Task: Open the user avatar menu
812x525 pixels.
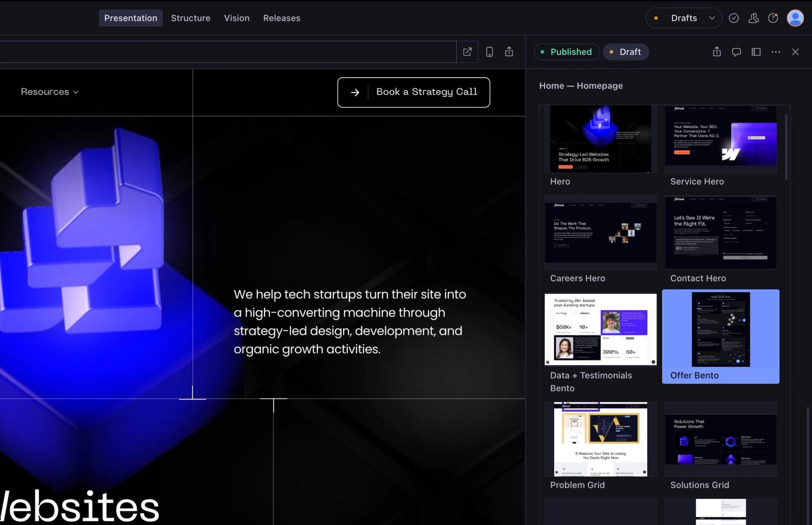Action: [795, 18]
